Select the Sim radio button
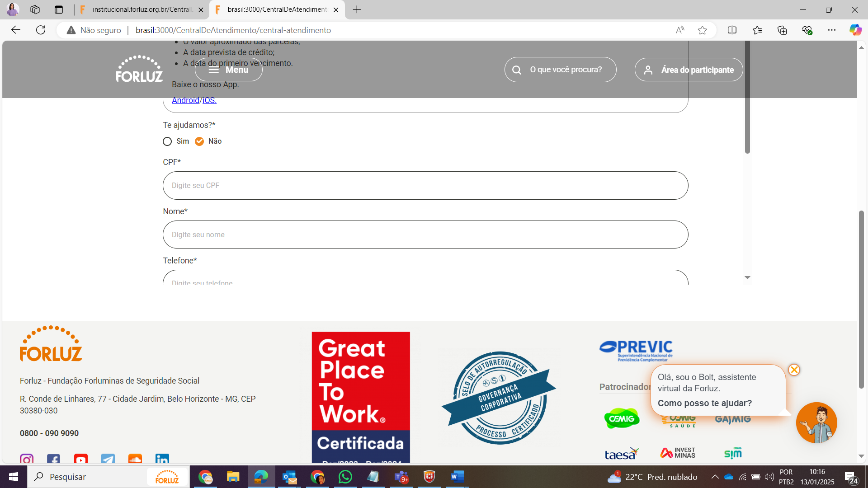868x488 pixels. click(x=167, y=141)
